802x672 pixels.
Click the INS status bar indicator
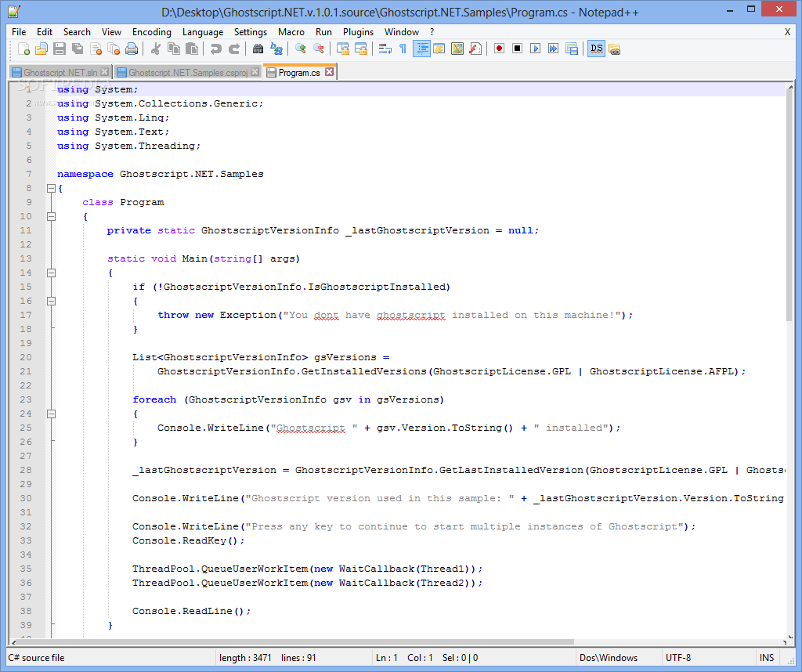[767, 658]
